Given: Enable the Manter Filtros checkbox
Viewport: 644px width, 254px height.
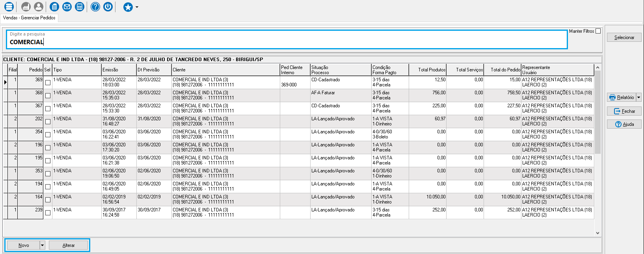Looking at the screenshot, I should [598, 31].
